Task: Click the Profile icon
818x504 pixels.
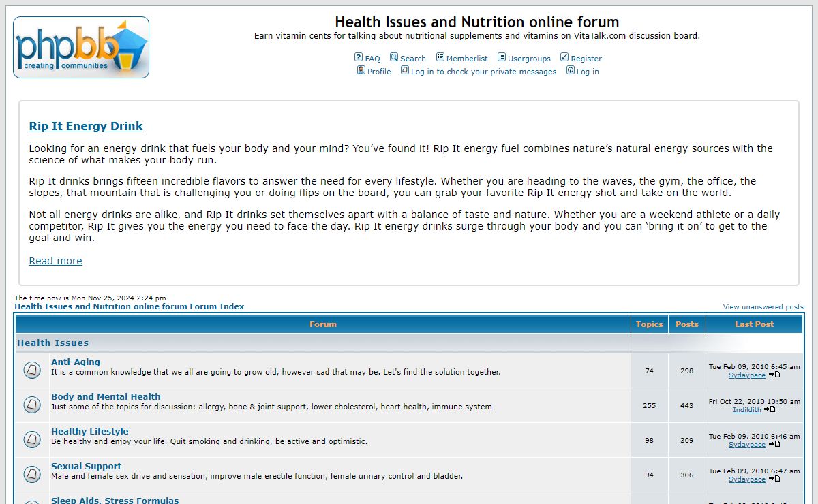Action: [361, 70]
